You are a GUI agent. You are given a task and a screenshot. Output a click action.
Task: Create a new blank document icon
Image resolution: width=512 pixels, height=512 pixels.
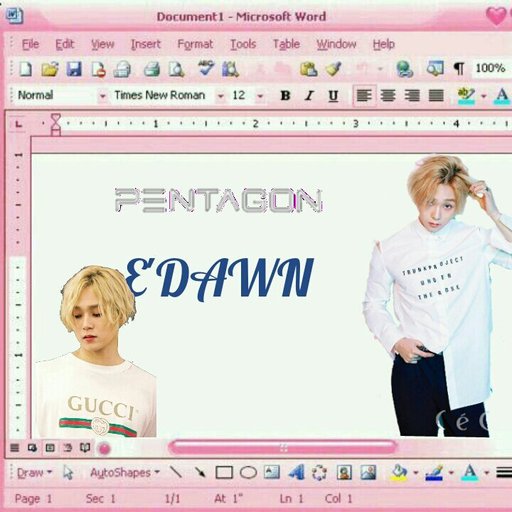click(26, 69)
